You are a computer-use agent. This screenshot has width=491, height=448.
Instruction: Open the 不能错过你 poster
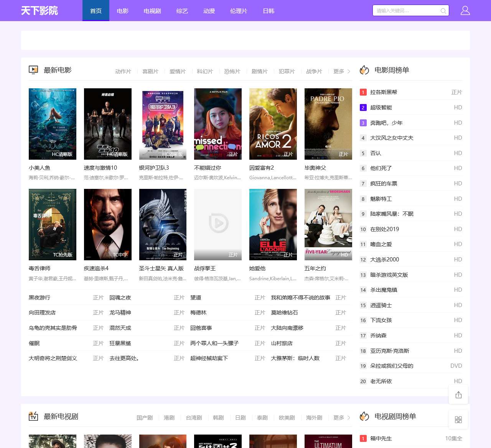pyautogui.click(x=218, y=124)
